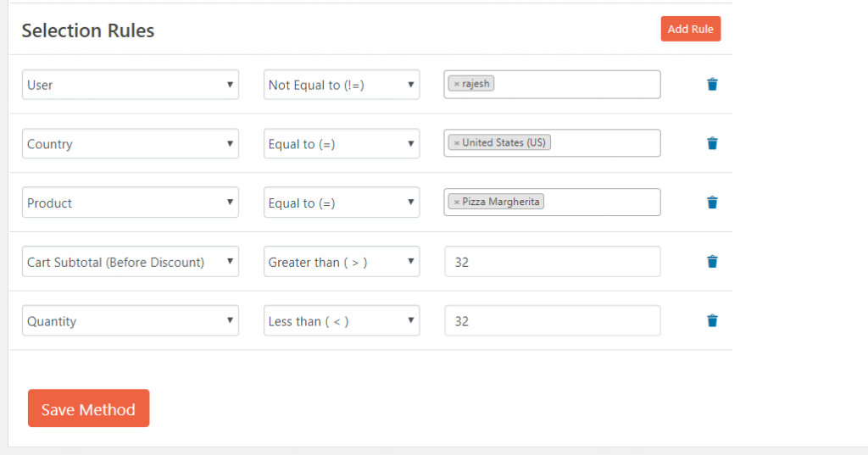
Task: Open the 'Not Equal to (!=)' operator dropdown
Action: [342, 85]
